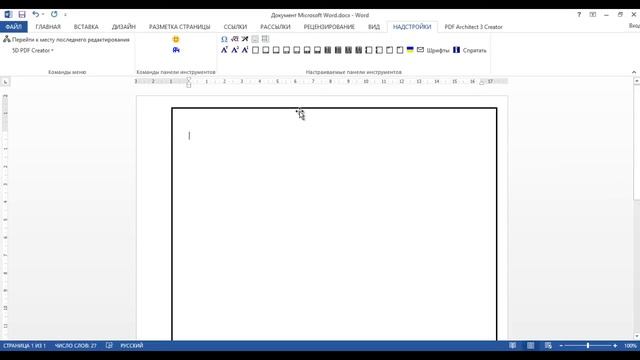Click the envelope icon before Шрифты
The width and height of the screenshot is (640, 360).
tap(420, 50)
